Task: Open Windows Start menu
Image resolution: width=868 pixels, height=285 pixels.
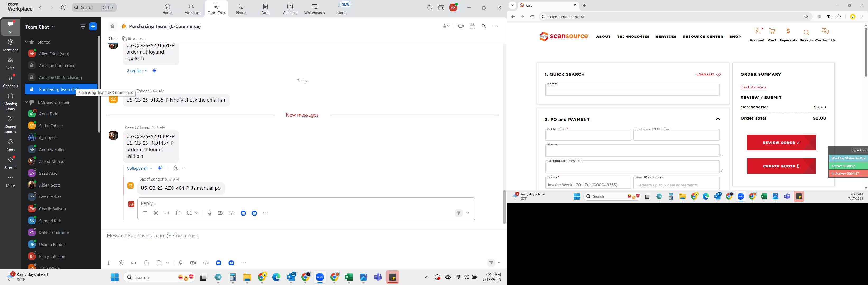Action: pos(115,277)
